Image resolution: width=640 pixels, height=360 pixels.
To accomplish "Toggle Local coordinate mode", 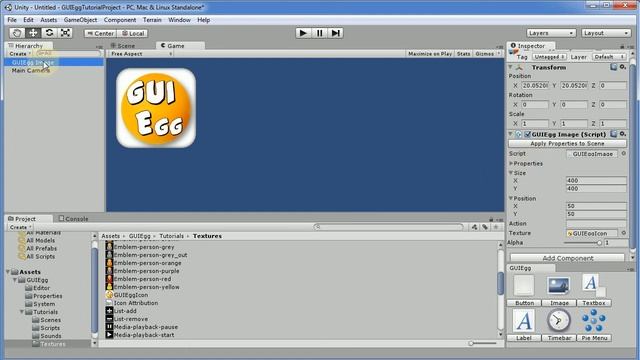I will coord(133,33).
